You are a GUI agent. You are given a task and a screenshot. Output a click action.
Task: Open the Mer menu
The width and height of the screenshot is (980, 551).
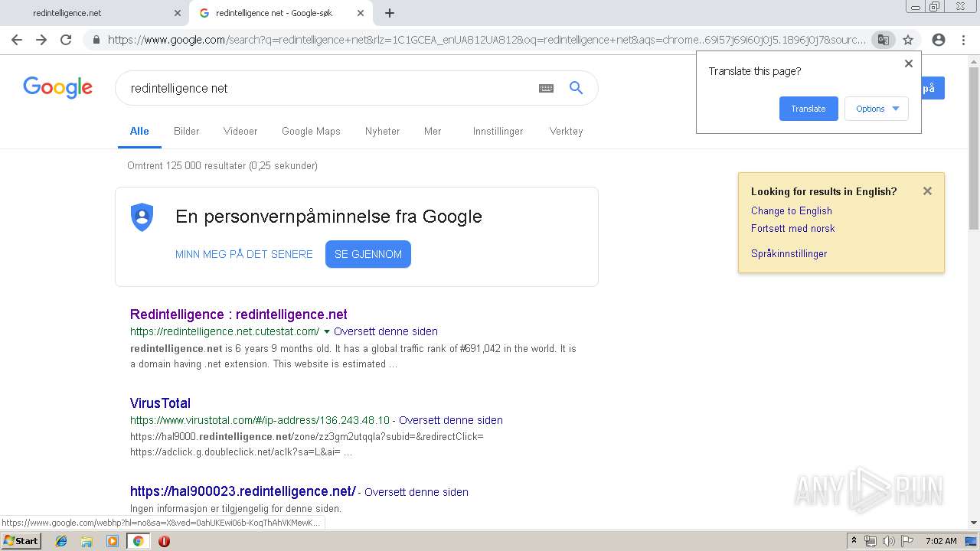point(433,131)
